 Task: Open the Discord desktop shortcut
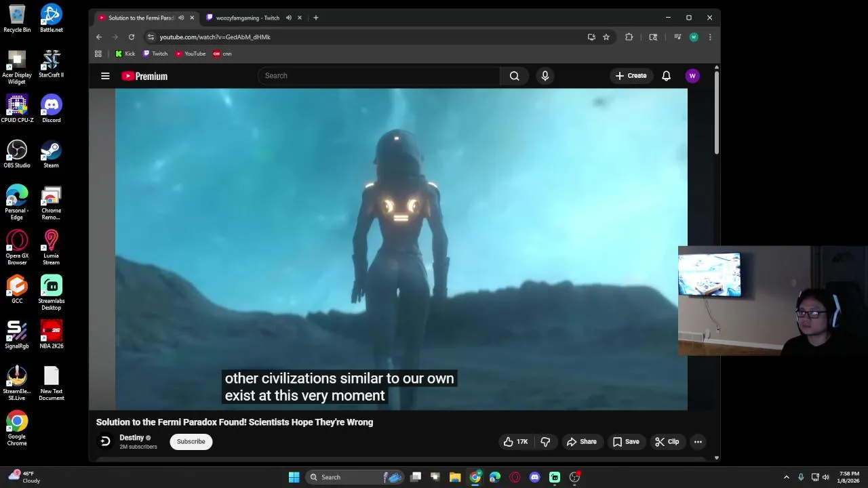point(51,108)
